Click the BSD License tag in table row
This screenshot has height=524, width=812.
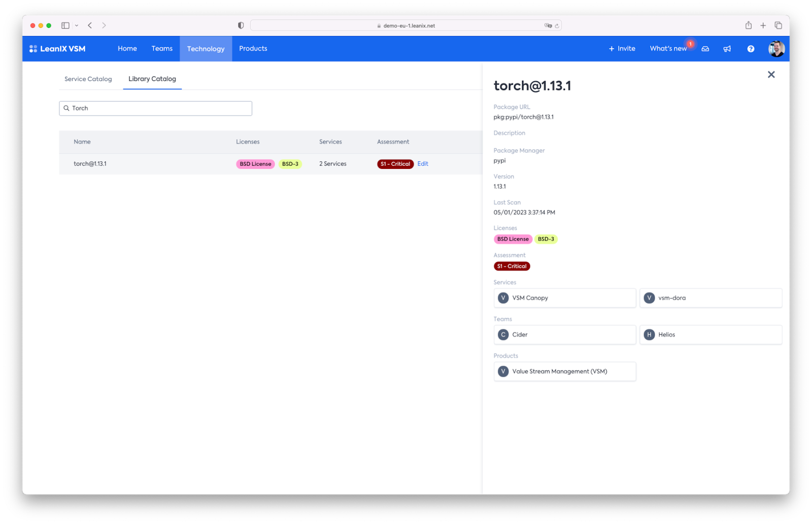255,164
